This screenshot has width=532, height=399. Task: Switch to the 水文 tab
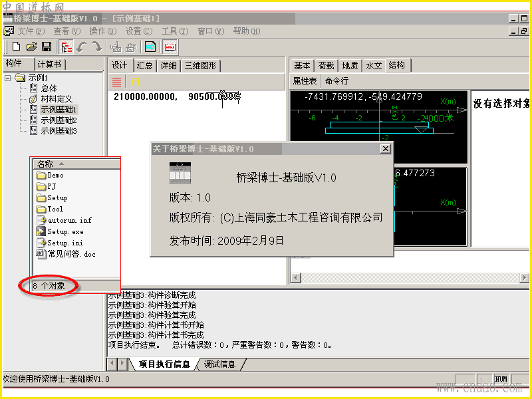pyautogui.click(x=374, y=65)
